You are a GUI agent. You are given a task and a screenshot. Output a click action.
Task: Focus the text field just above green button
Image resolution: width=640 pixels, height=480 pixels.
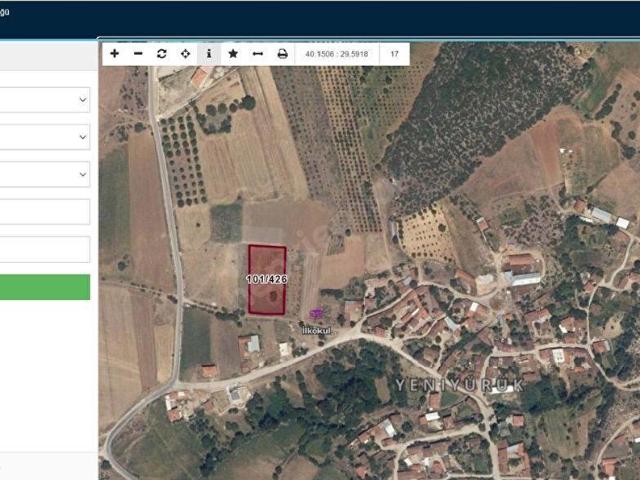tap(45, 249)
